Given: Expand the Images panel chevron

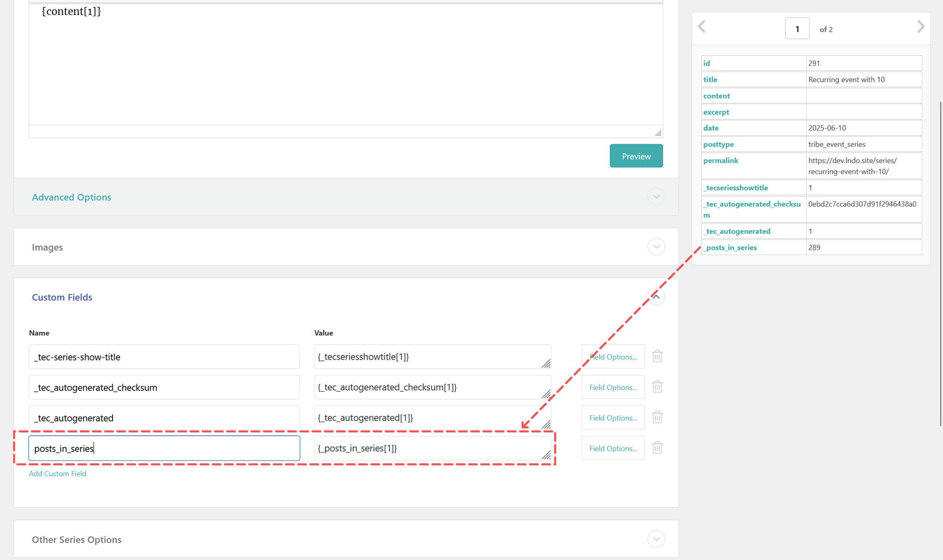Looking at the screenshot, I should (656, 247).
